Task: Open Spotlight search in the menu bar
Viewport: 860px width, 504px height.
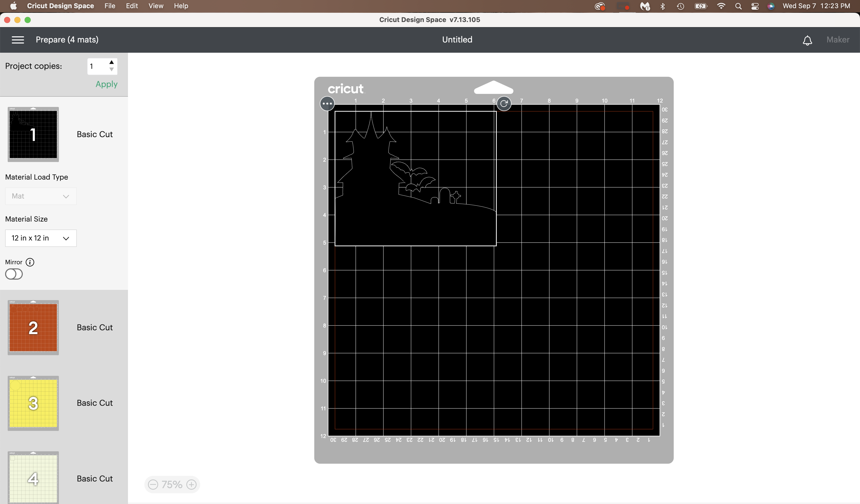Action: [x=738, y=6]
